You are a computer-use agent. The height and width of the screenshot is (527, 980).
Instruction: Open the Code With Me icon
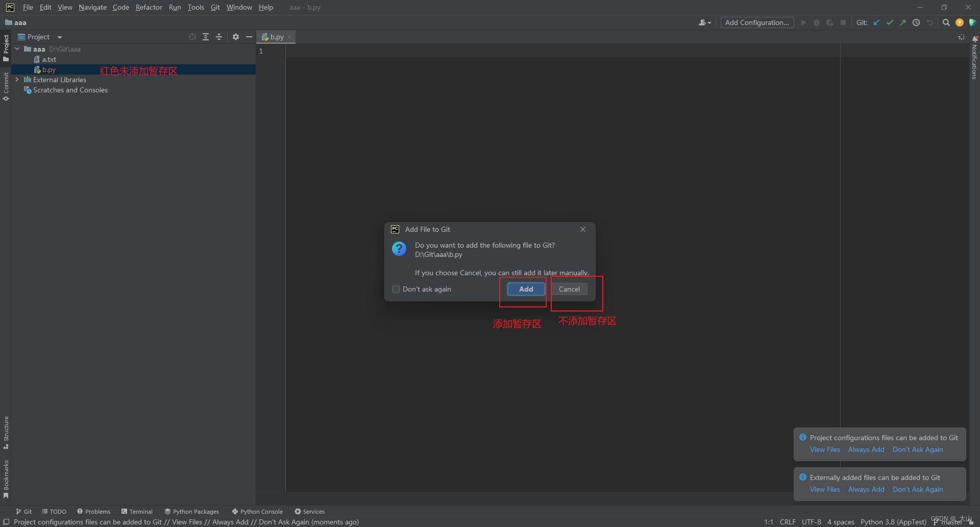click(972, 22)
